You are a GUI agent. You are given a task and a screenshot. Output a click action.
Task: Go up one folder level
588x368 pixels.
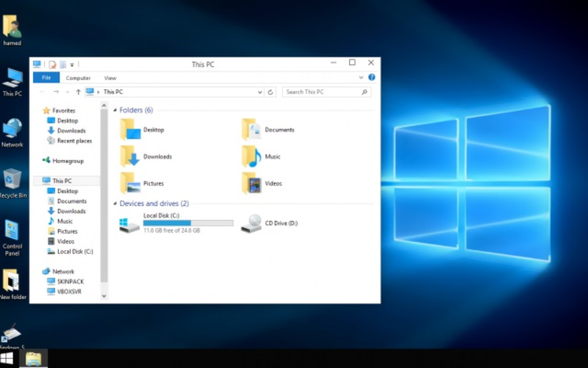click(x=79, y=92)
